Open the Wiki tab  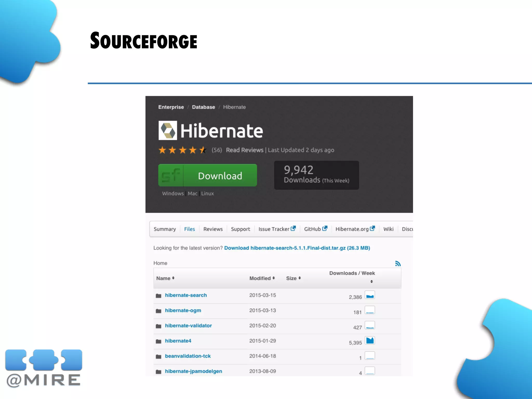pyautogui.click(x=388, y=229)
